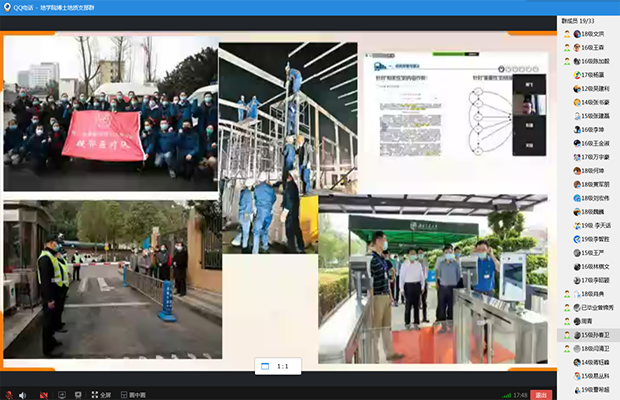Select member 18级文川 in list
Viewport: 620px width, 400px height.
click(x=590, y=33)
